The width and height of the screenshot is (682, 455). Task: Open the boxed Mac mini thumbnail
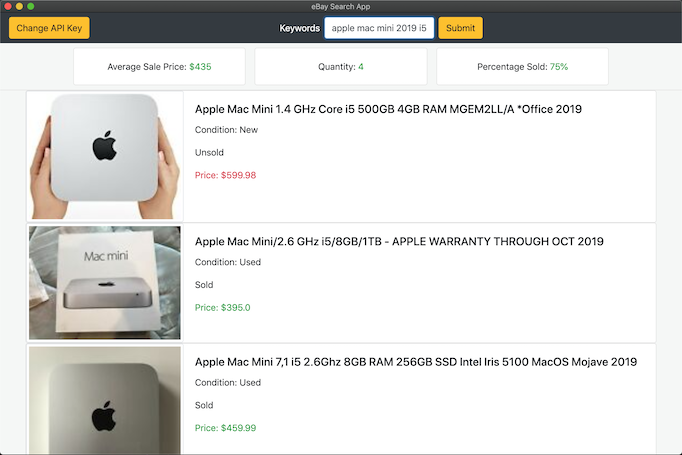click(x=105, y=283)
